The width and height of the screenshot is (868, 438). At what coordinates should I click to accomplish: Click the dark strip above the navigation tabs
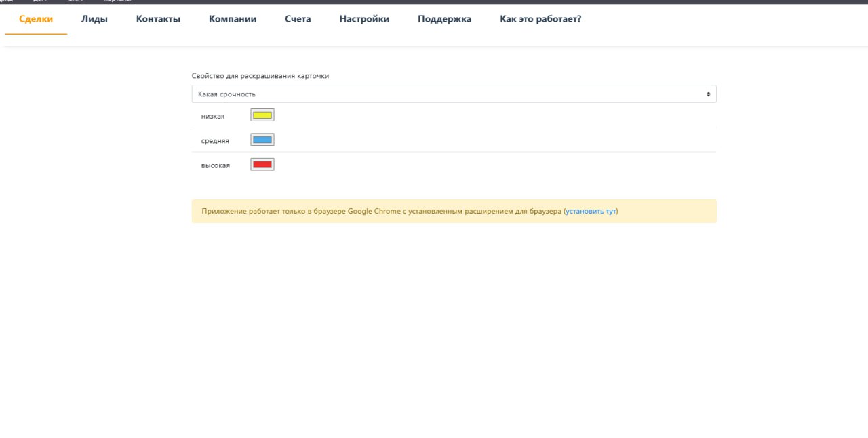434,1
